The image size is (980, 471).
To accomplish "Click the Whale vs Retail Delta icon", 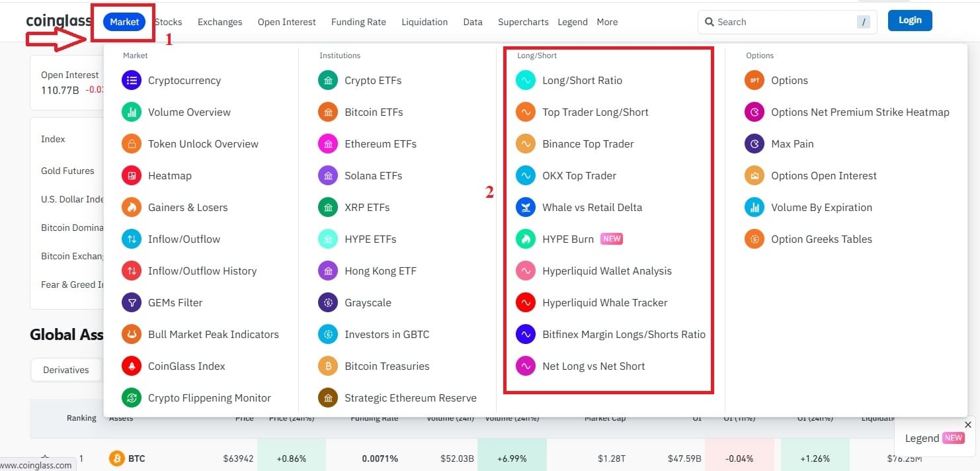I will (526, 207).
